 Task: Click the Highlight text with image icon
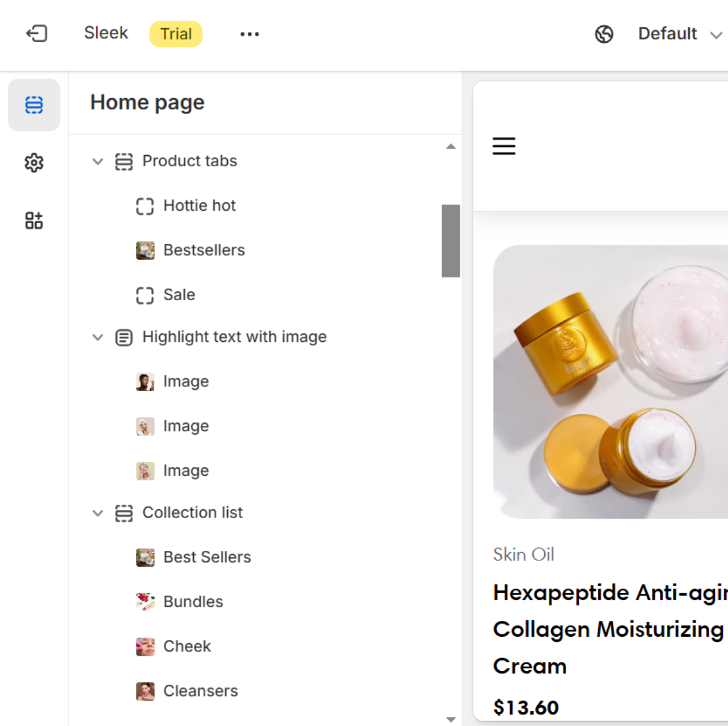click(x=124, y=338)
